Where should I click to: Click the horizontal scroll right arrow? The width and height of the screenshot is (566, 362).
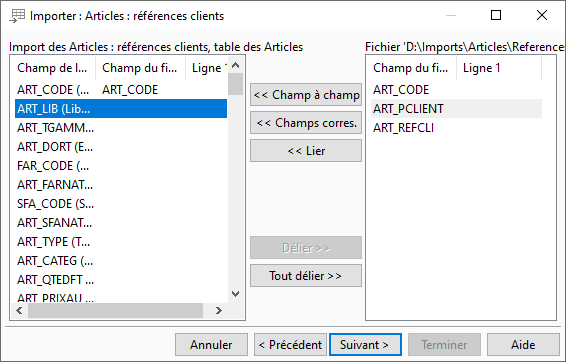tap(218, 310)
